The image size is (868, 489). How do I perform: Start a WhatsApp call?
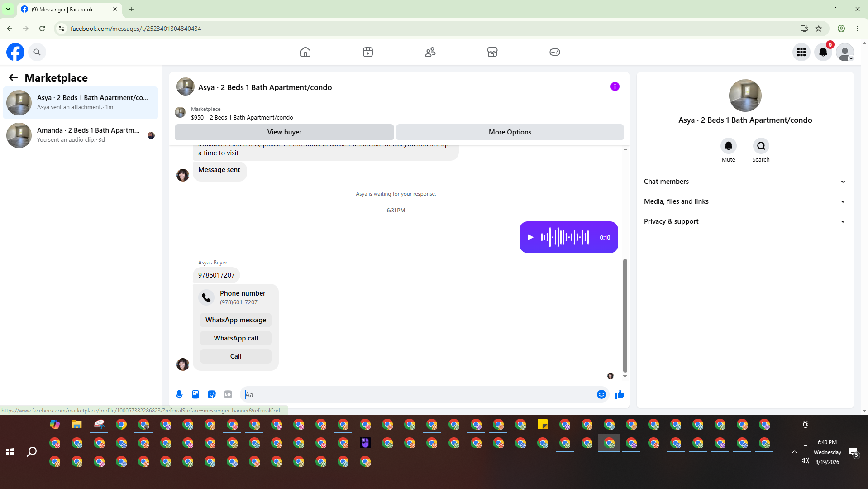[236, 338]
